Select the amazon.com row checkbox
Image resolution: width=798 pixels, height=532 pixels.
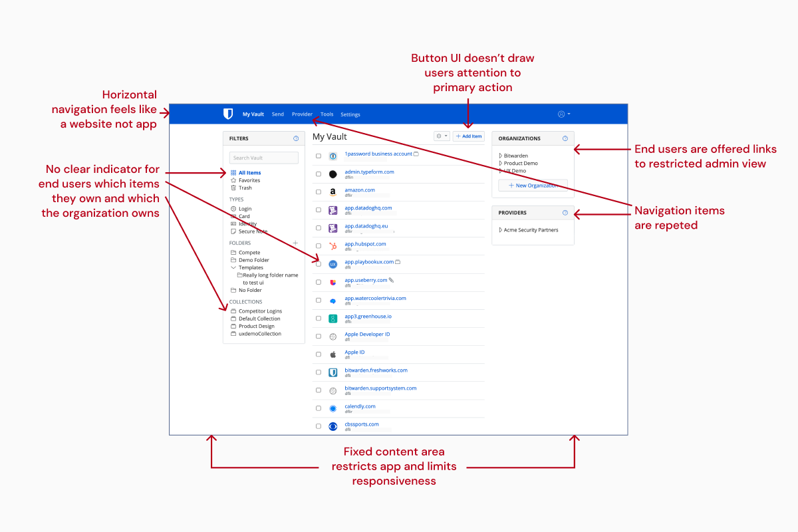tap(319, 192)
